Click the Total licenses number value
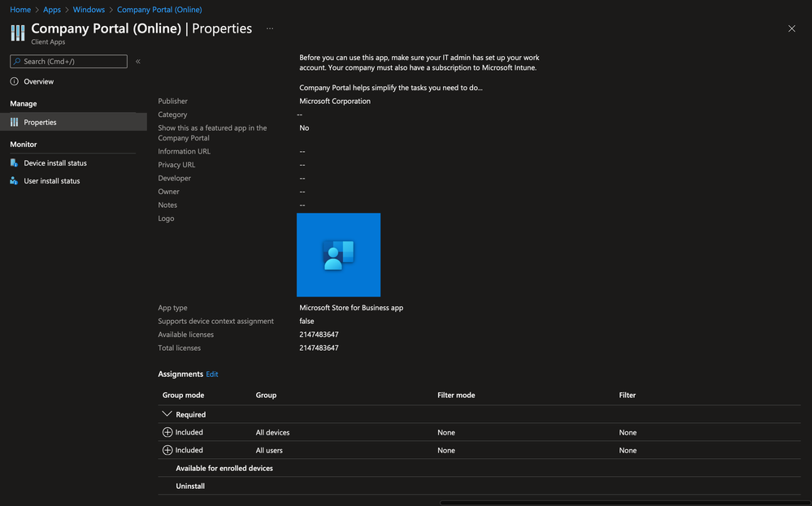Viewport: 812px width, 506px height. [x=319, y=348]
